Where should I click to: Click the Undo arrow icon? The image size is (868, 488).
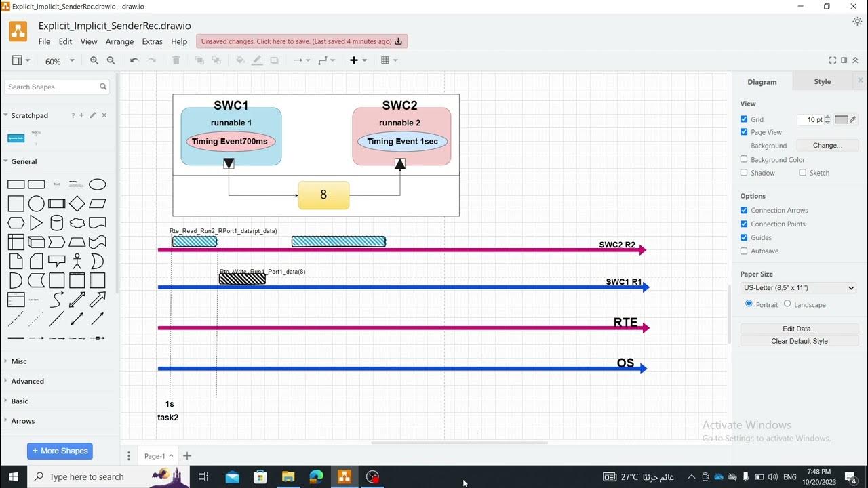click(x=134, y=60)
